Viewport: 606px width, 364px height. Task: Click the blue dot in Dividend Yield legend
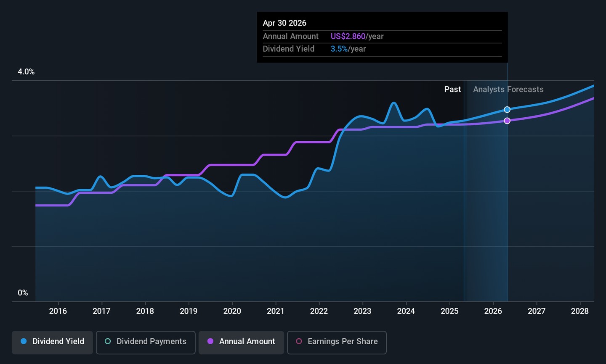click(24, 341)
